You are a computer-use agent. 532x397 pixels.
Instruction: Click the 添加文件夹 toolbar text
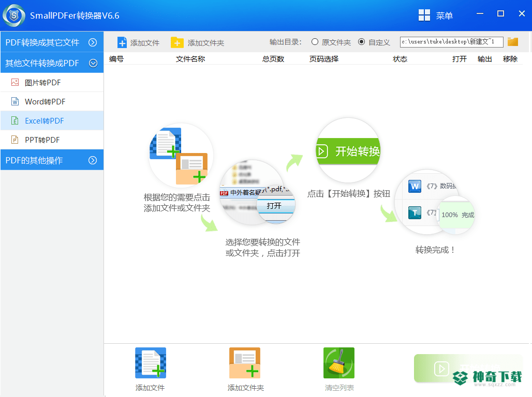click(206, 43)
